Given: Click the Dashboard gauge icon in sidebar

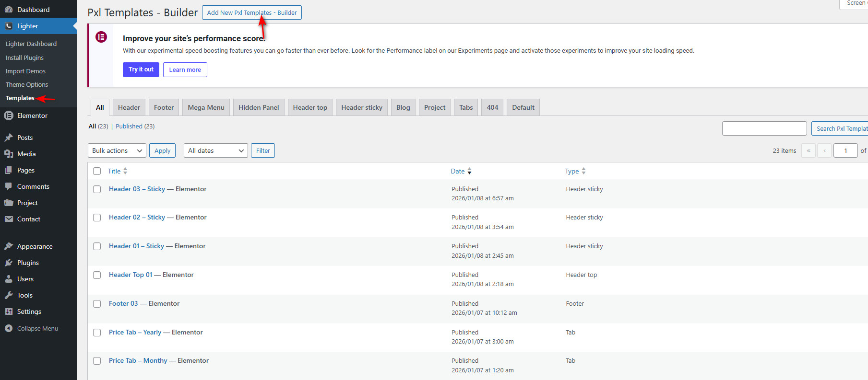Looking at the screenshot, I should click(9, 10).
